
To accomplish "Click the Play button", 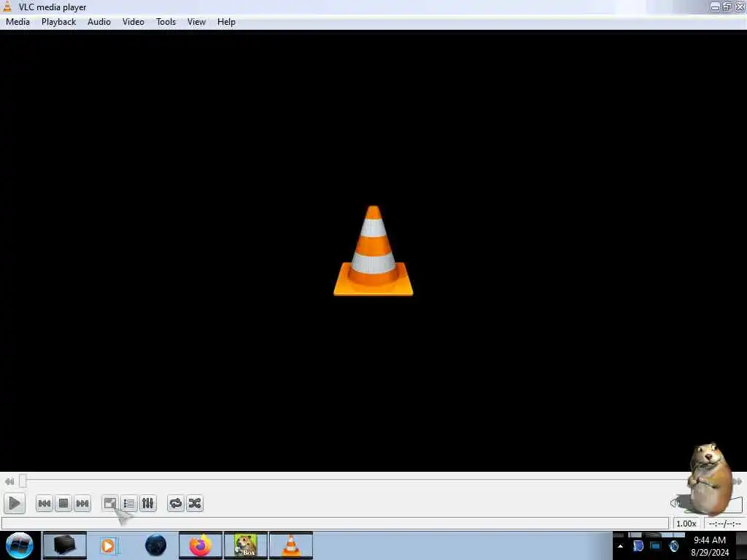I will click(15, 503).
